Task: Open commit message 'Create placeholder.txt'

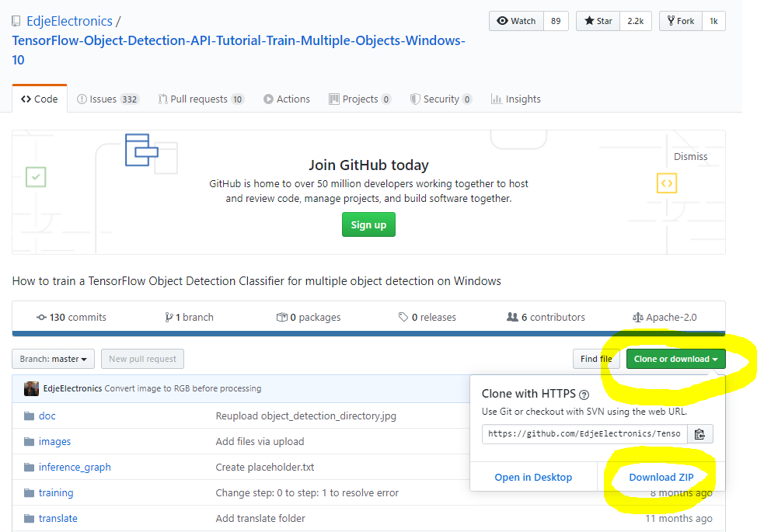Action: [x=264, y=467]
